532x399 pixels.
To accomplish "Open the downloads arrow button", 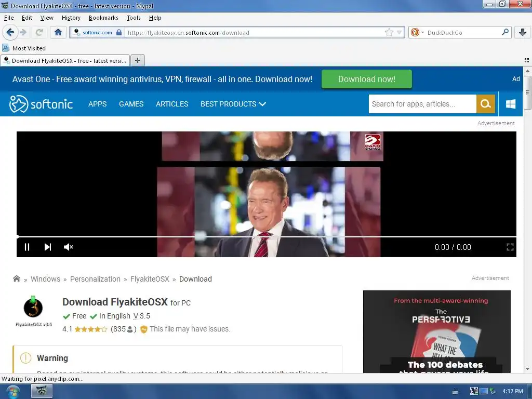I will click(x=523, y=33).
